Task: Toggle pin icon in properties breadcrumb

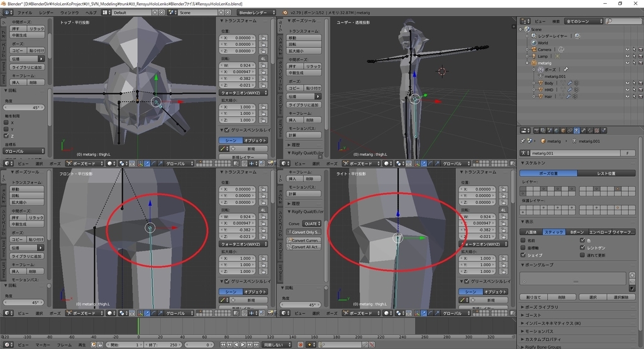Action: point(523,141)
